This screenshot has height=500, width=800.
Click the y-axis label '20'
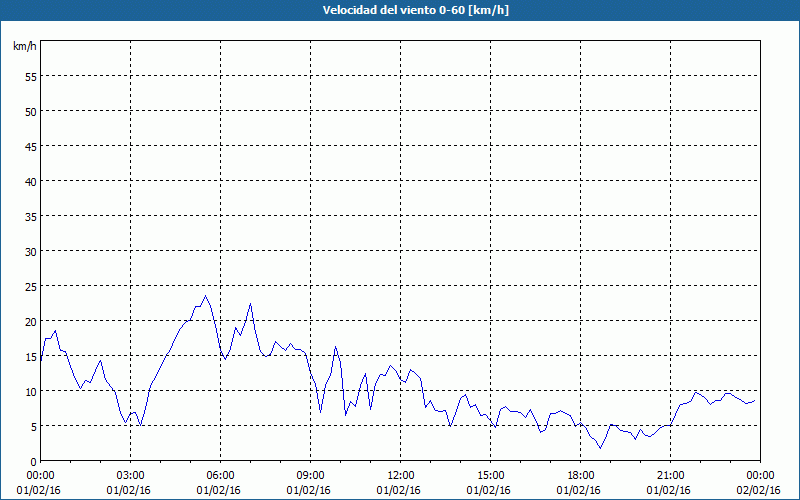(31, 321)
